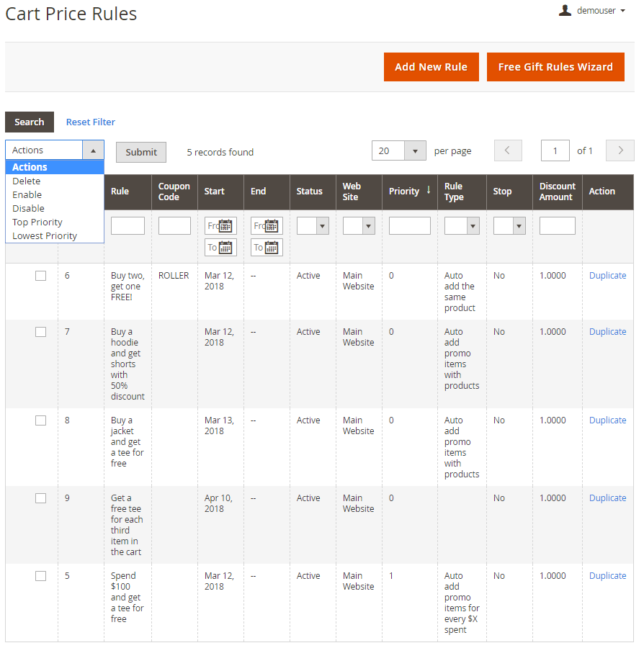This screenshot has width=644, height=648.
Task: Select checkbox for rule ID 8
Action: pos(41,420)
